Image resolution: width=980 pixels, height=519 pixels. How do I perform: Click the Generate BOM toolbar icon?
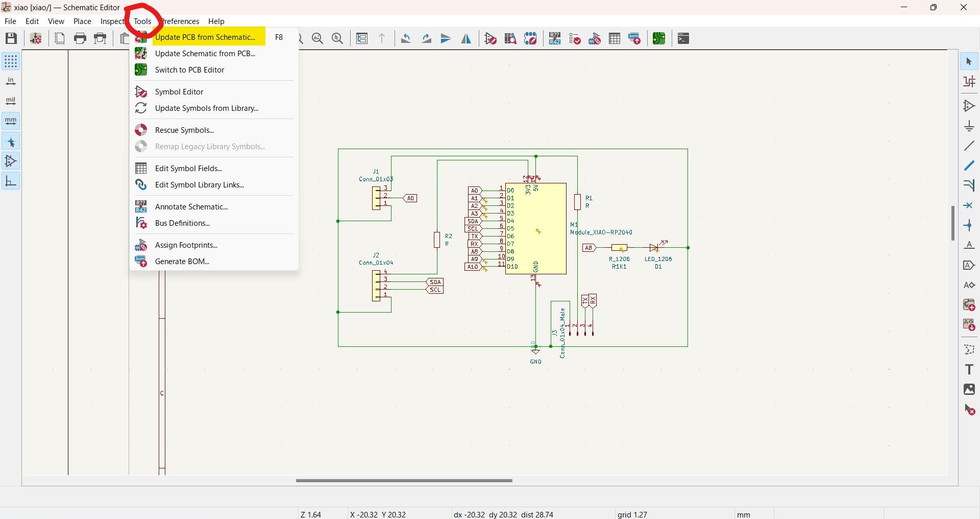(x=635, y=39)
